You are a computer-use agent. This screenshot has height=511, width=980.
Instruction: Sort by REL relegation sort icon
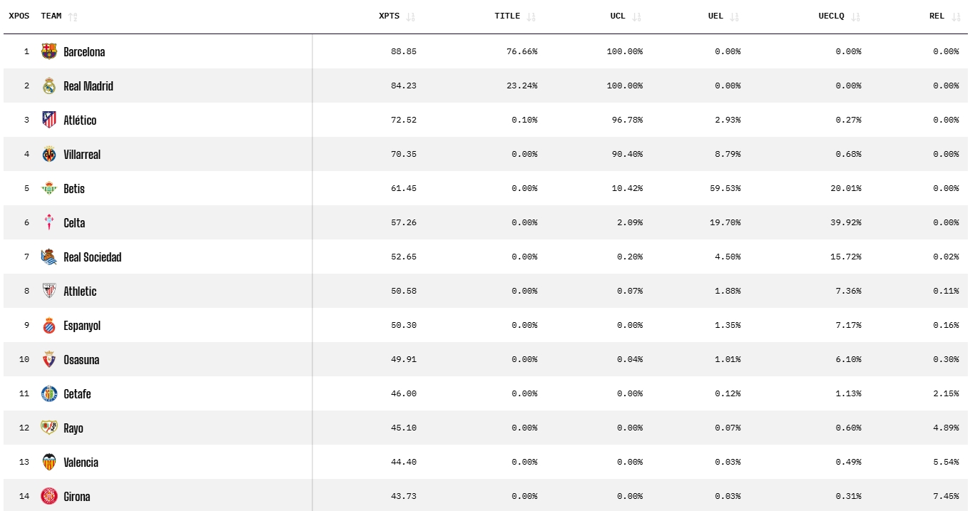[956, 16]
